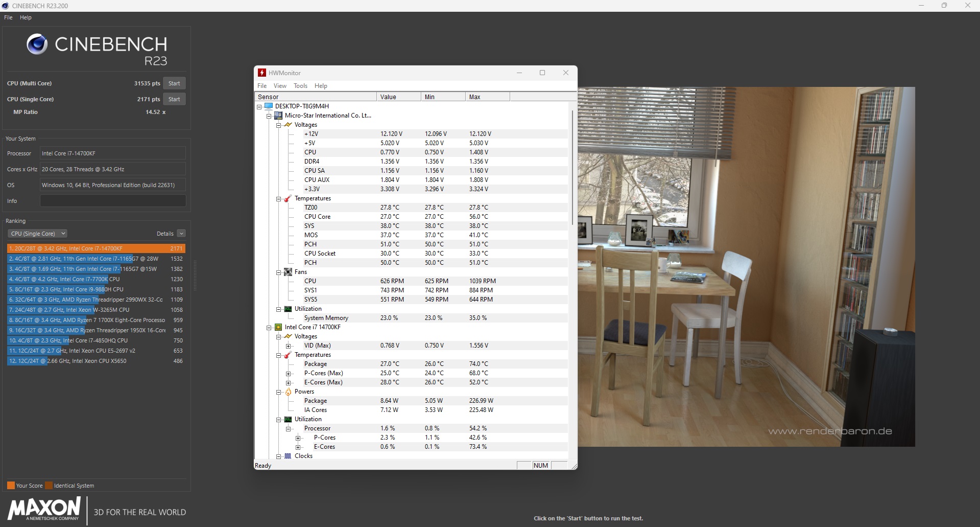
Task: Click the motherboard Voltages lightning icon
Action: (x=288, y=125)
